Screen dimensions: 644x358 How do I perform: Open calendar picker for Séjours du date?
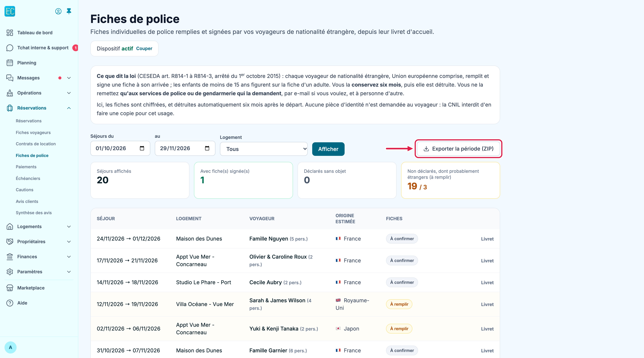click(142, 148)
